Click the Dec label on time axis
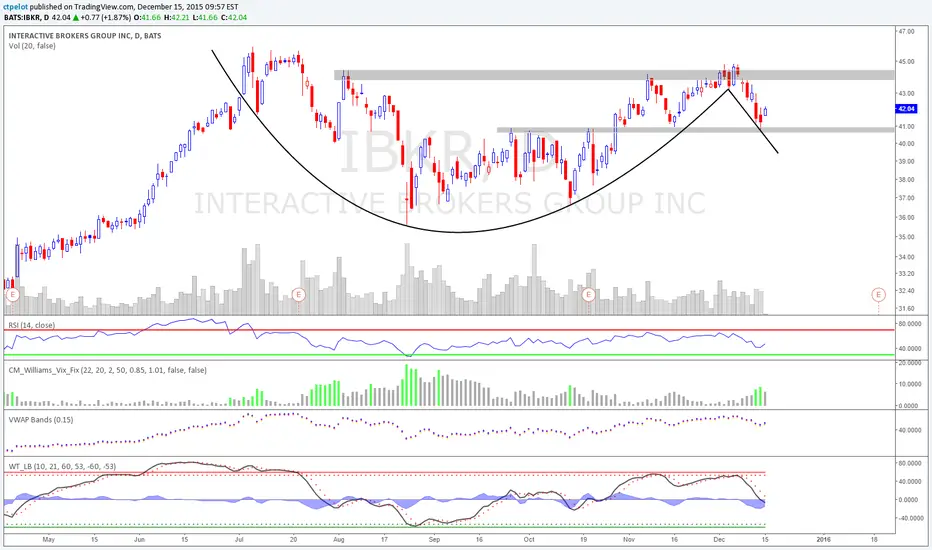 click(x=719, y=540)
